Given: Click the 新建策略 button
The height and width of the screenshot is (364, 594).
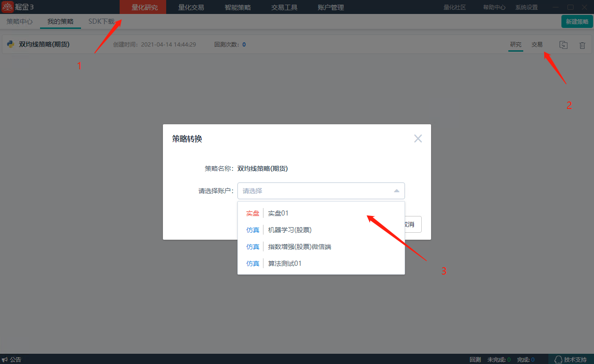Looking at the screenshot, I should [x=577, y=21].
